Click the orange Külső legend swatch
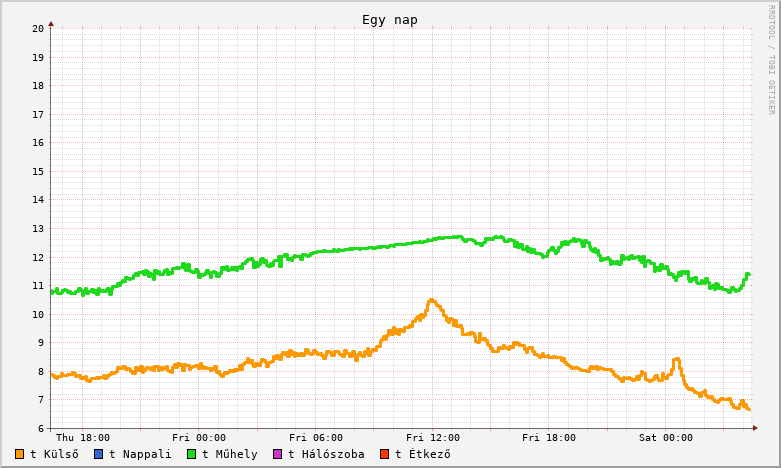 point(19,454)
